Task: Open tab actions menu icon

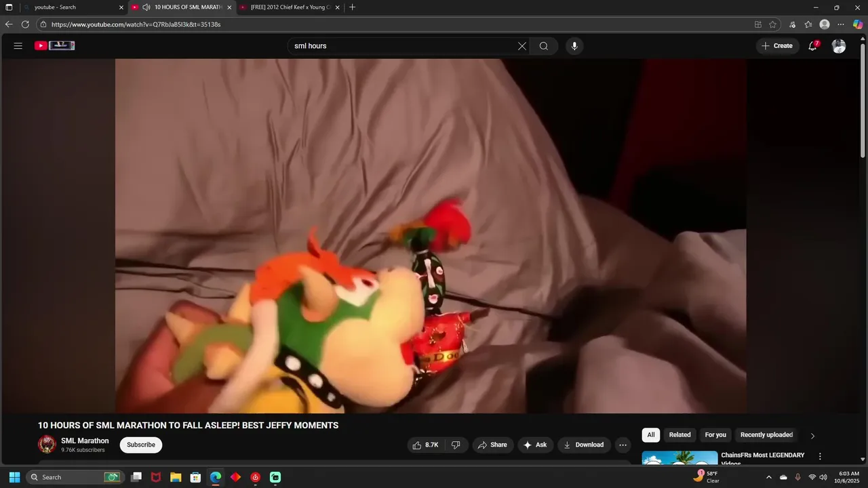Action: pos(9,7)
